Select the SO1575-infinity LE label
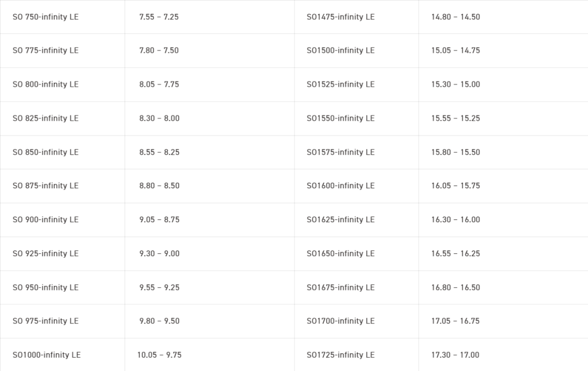The height and width of the screenshot is (371, 588). (341, 152)
